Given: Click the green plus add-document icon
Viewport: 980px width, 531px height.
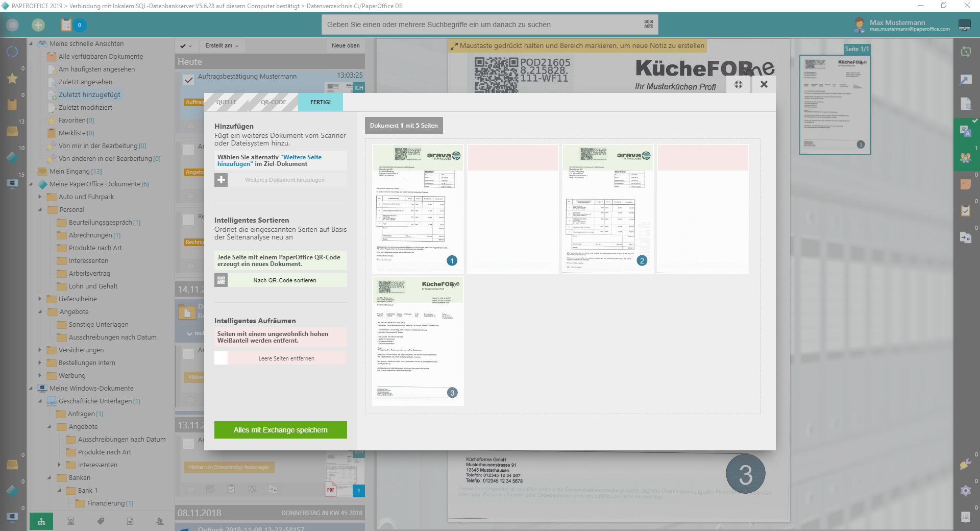Looking at the screenshot, I should coord(38,25).
